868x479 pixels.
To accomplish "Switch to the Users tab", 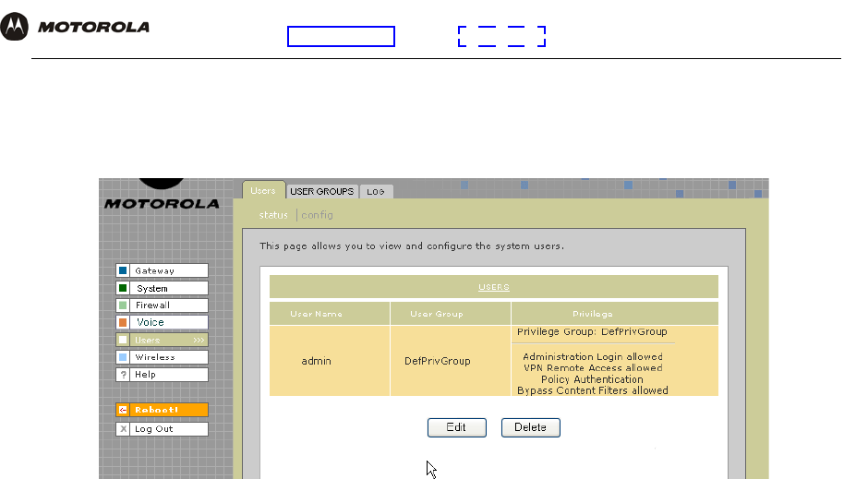I will point(263,190).
